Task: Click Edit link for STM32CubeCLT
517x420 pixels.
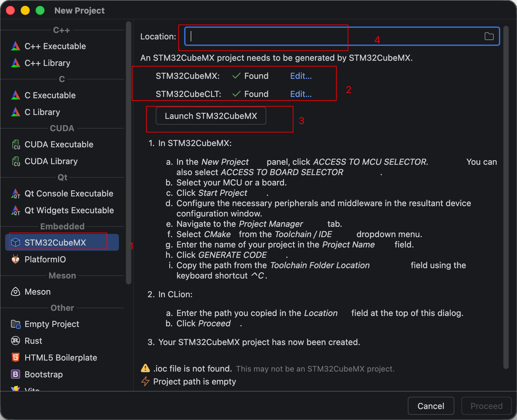Action: pos(301,94)
